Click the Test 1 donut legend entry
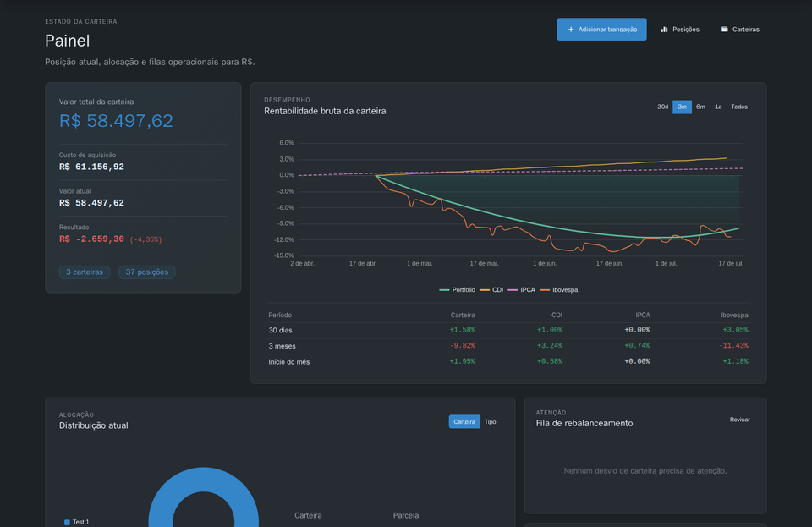The width and height of the screenshot is (812, 527). click(77, 522)
